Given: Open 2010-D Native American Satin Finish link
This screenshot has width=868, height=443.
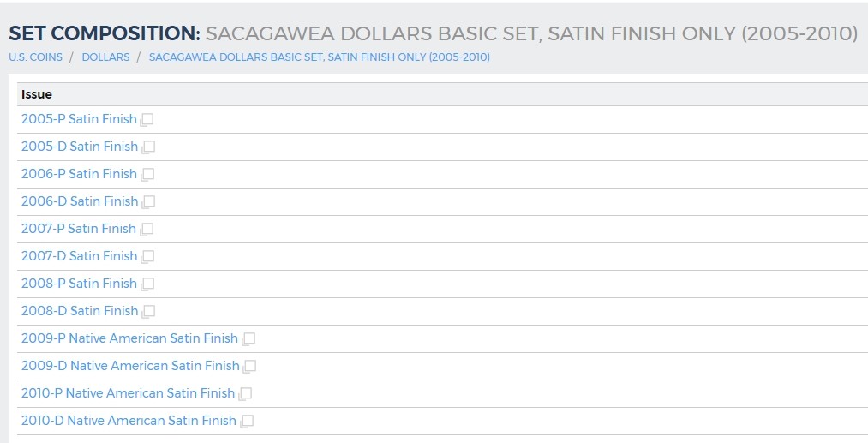Looking at the screenshot, I should pyautogui.click(x=129, y=421).
